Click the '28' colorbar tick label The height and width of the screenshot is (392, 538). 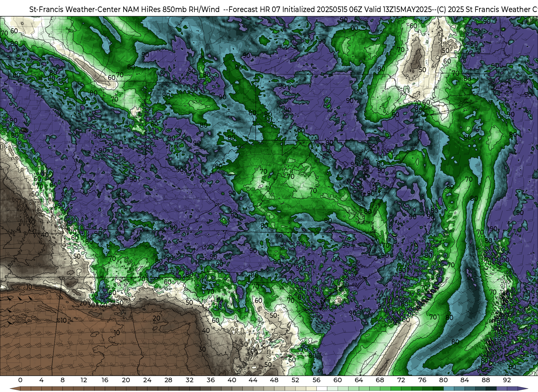(168, 380)
